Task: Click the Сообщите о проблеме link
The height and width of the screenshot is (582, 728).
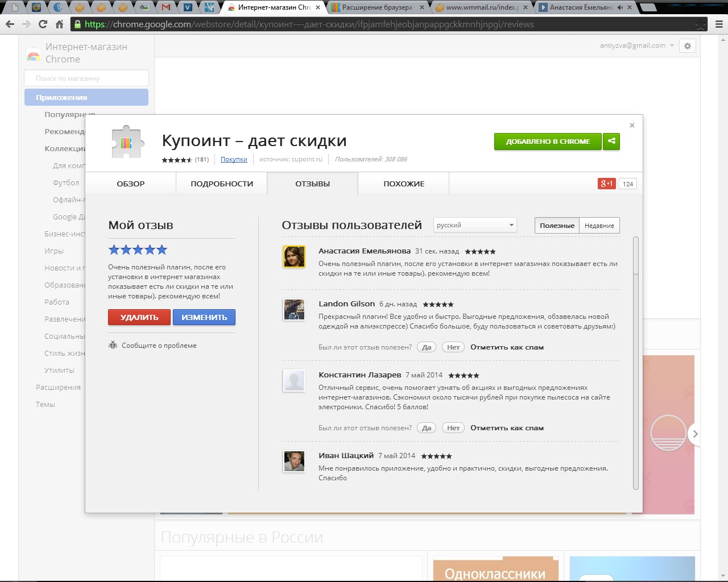Action: tap(159, 346)
